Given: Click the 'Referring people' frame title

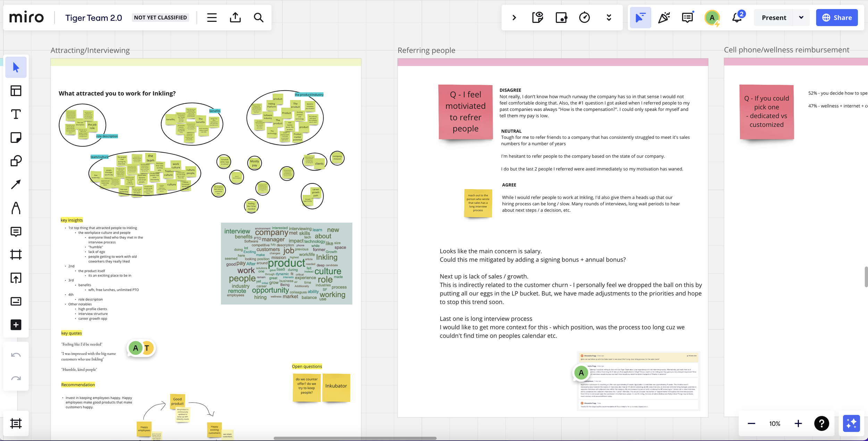Looking at the screenshot, I should tap(426, 50).
